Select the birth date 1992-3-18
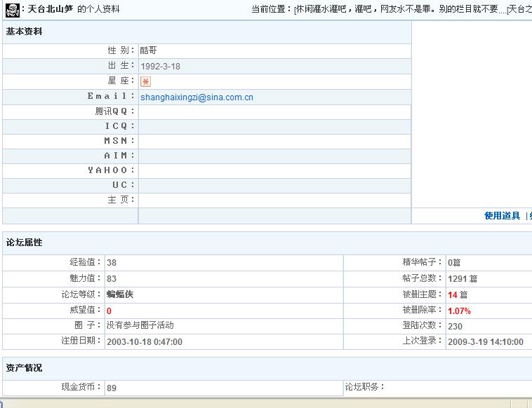 [x=160, y=66]
